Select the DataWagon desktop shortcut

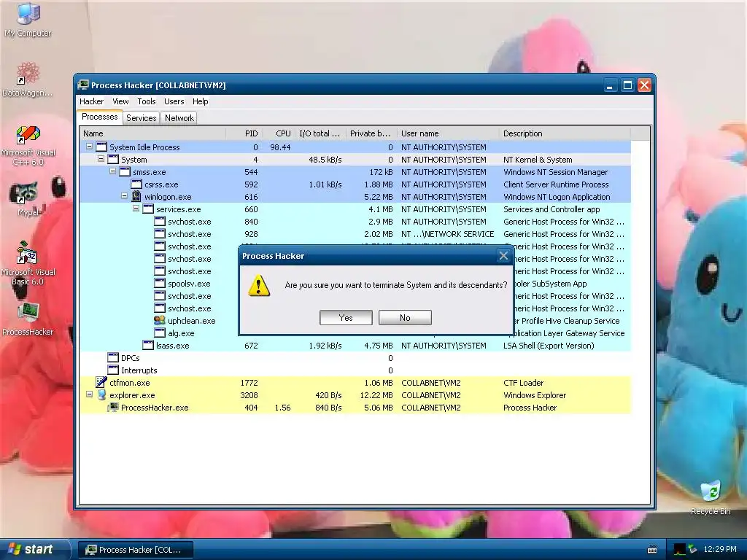click(28, 79)
